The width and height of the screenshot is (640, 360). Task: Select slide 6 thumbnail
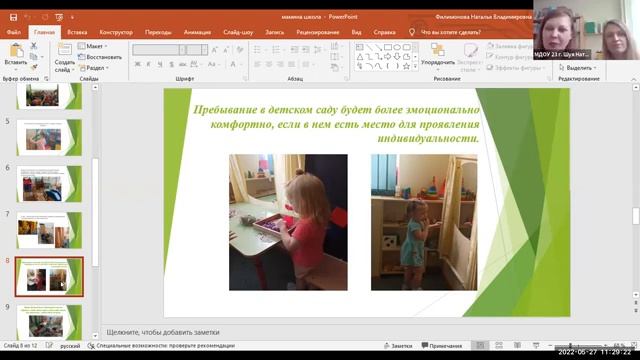tap(49, 184)
